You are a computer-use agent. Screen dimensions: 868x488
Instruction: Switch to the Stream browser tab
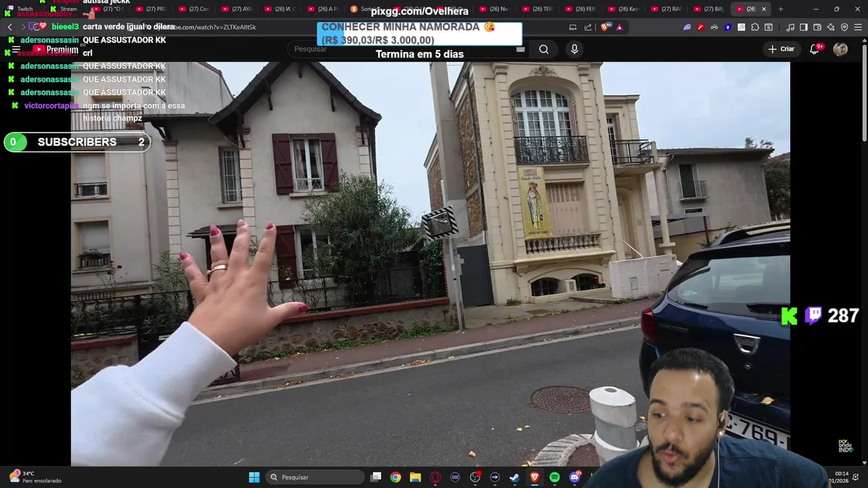coord(64,9)
